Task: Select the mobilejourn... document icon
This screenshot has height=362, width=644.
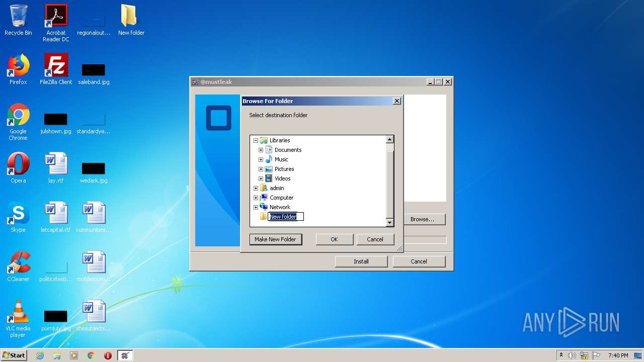Action: coord(94,266)
